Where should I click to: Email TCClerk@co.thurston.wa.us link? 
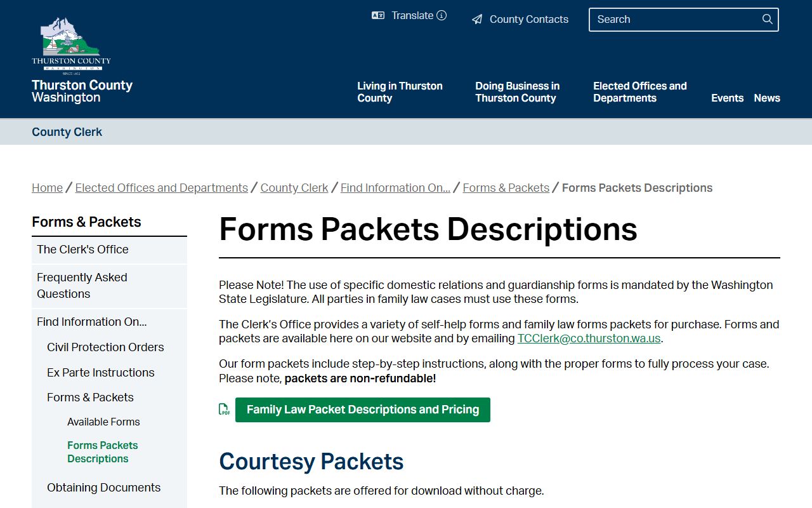[589, 338]
